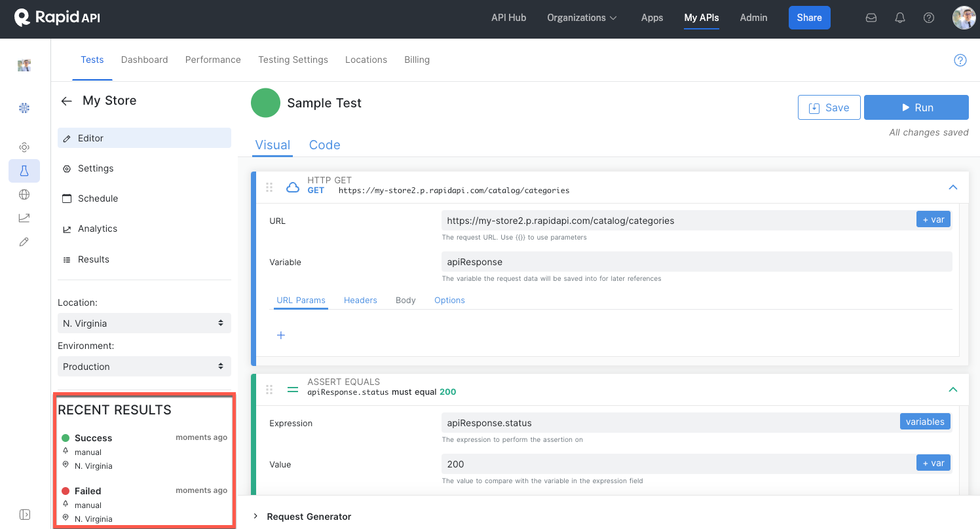Click the cloud icon in HTTP GET step
The image size is (980, 529).
(293, 187)
